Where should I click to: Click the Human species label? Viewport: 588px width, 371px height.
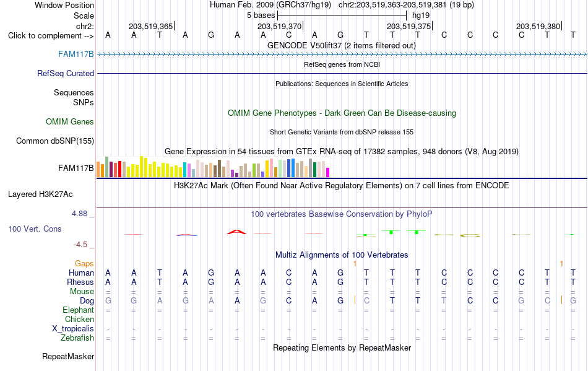point(81,273)
